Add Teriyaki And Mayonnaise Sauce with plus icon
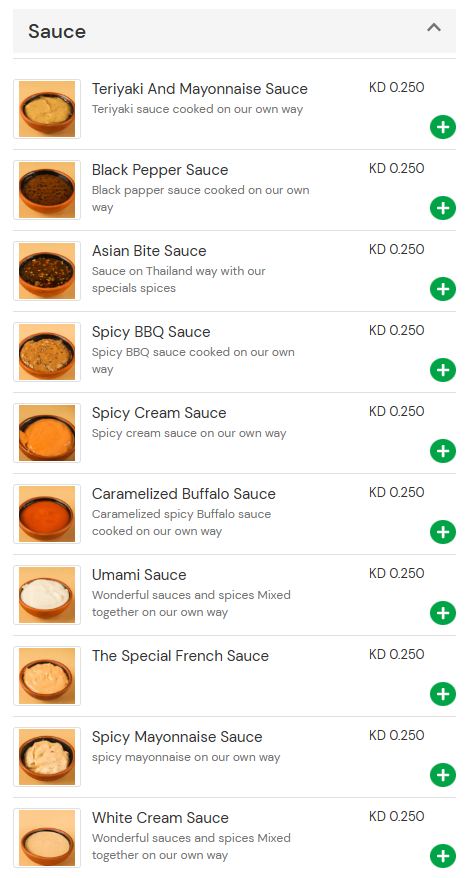This screenshot has width=473, height=878. [x=443, y=127]
